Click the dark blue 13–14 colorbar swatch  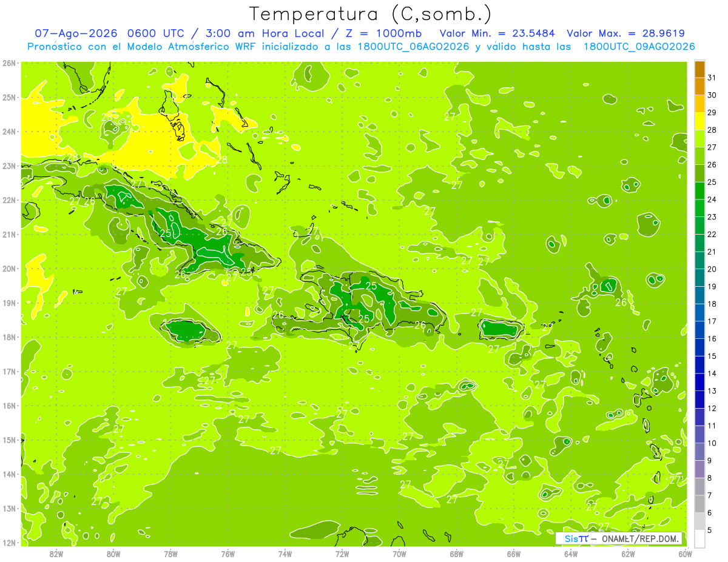pos(699,383)
